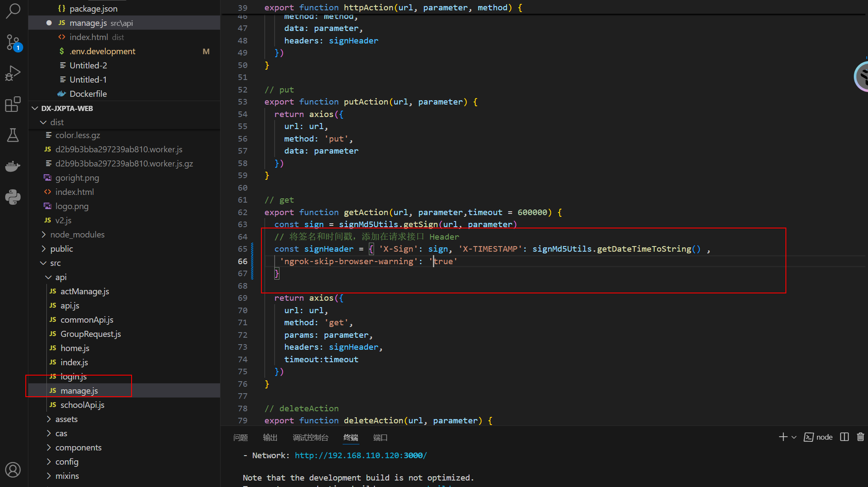The height and width of the screenshot is (487, 868).
Task: Open goright.png image file
Action: coord(124,178)
